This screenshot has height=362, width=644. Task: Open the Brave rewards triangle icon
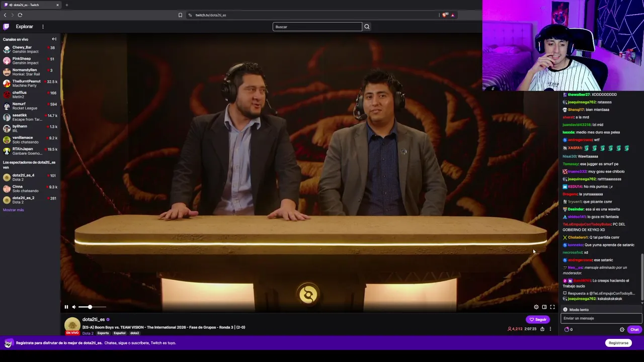point(453,15)
